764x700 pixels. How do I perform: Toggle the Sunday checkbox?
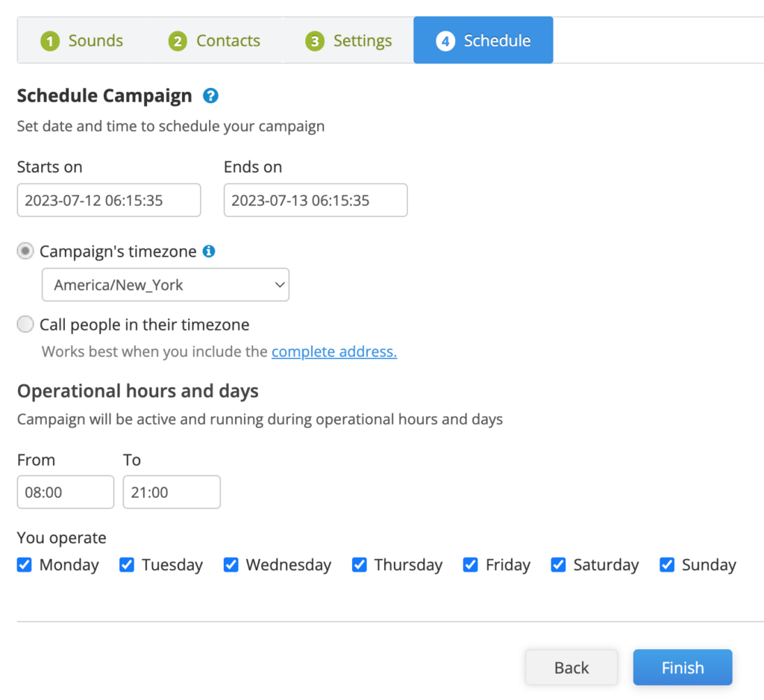(667, 564)
